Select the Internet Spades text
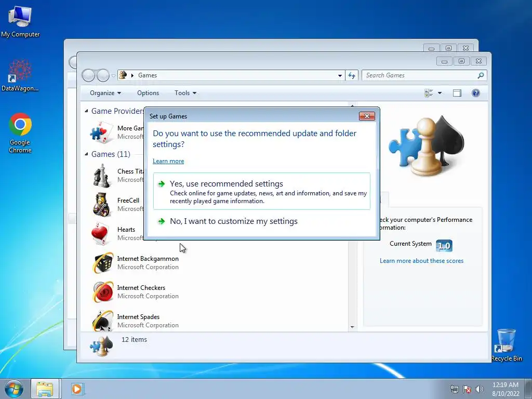Viewport: 532px width, 399px height. pyautogui.click(x=138, y=317)
